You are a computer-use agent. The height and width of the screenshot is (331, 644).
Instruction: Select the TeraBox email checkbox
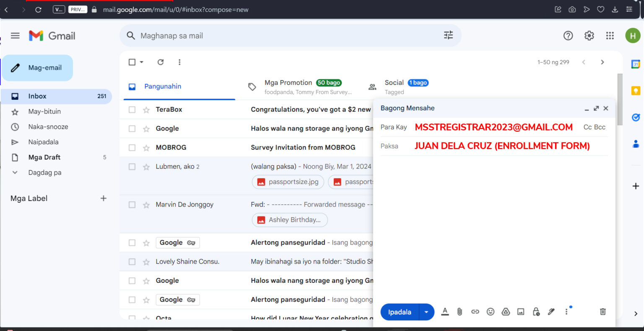pos(132,109)
